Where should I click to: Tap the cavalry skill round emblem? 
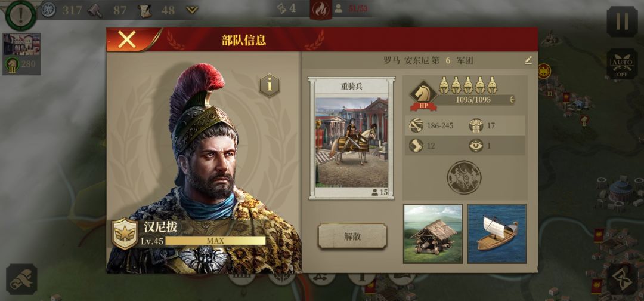(x=464, y=177)
